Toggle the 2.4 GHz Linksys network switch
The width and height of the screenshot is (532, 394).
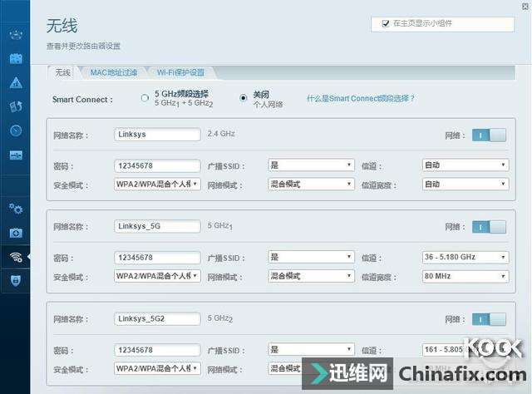pos(489,135)
